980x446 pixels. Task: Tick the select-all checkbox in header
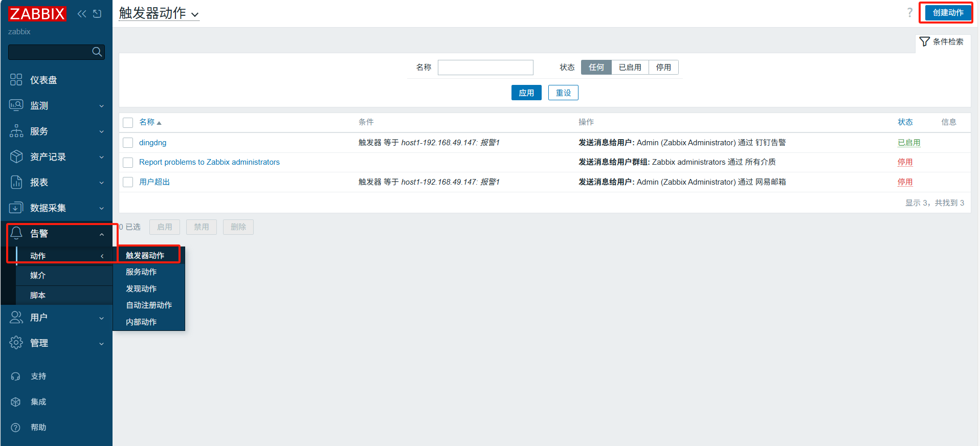pyautogui.click(x=128, y=123)
